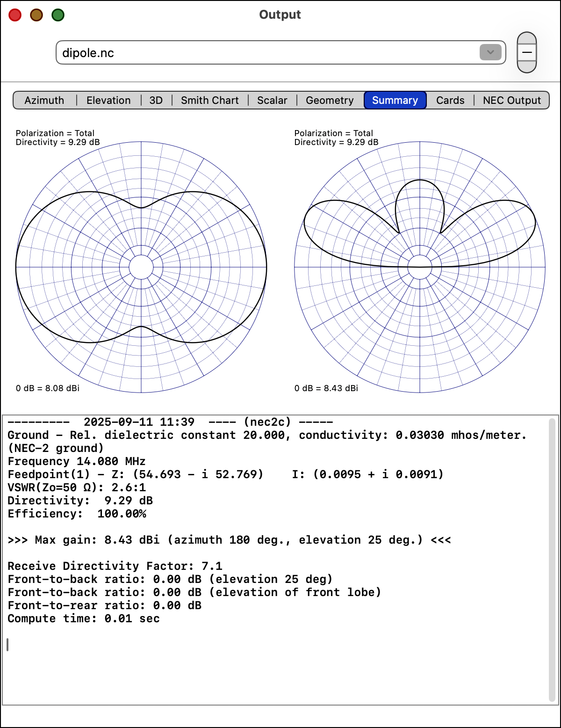Screen dimensions: 561x728
Task: Switch to the Azimuth tab
Action: (x=44, y=100)
